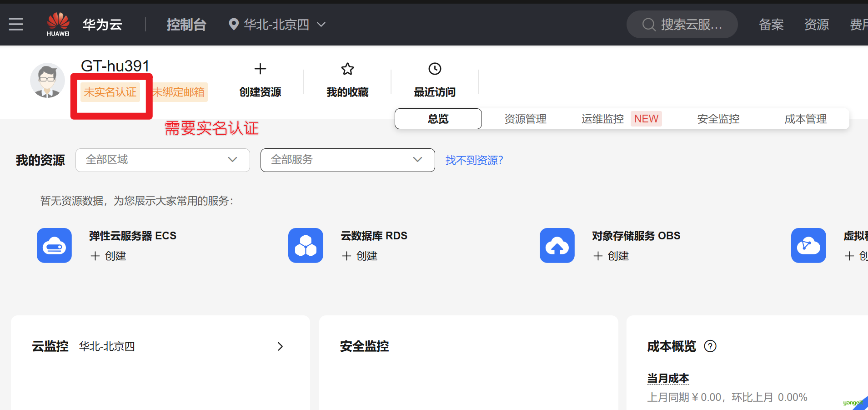The width and height of the screenshot is (868, 410).
Task: Open 备案 in the top bar
Action: (771, 25)
